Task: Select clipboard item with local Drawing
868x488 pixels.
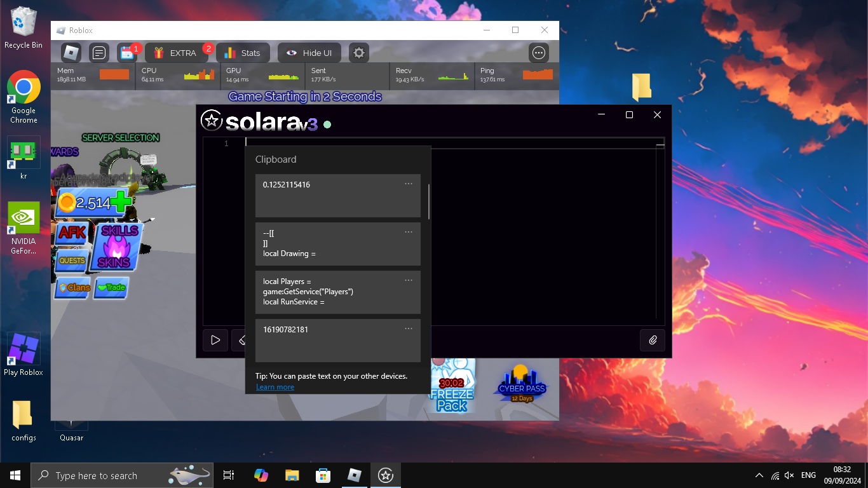Action: pyautogui.click(x=338, y=244)
